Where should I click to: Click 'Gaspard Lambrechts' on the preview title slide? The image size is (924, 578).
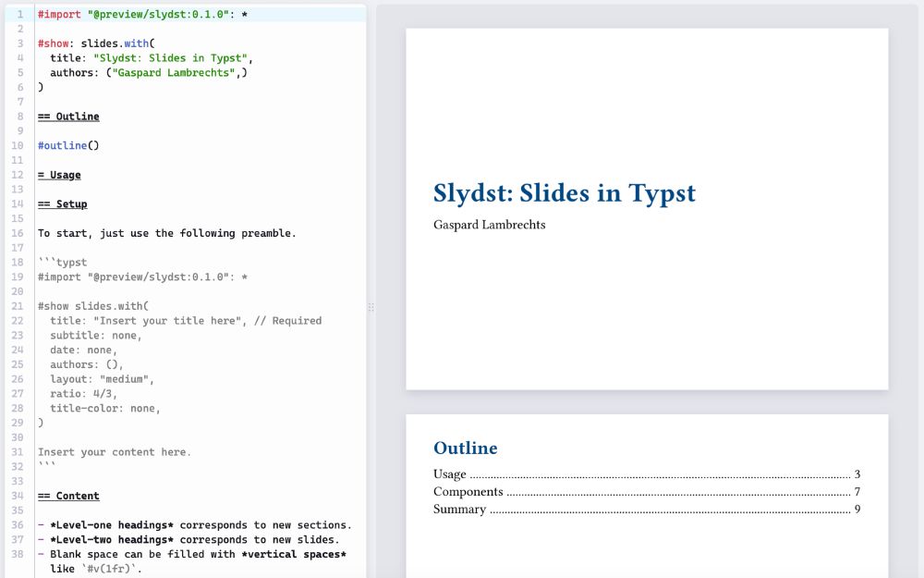[489, 225]
